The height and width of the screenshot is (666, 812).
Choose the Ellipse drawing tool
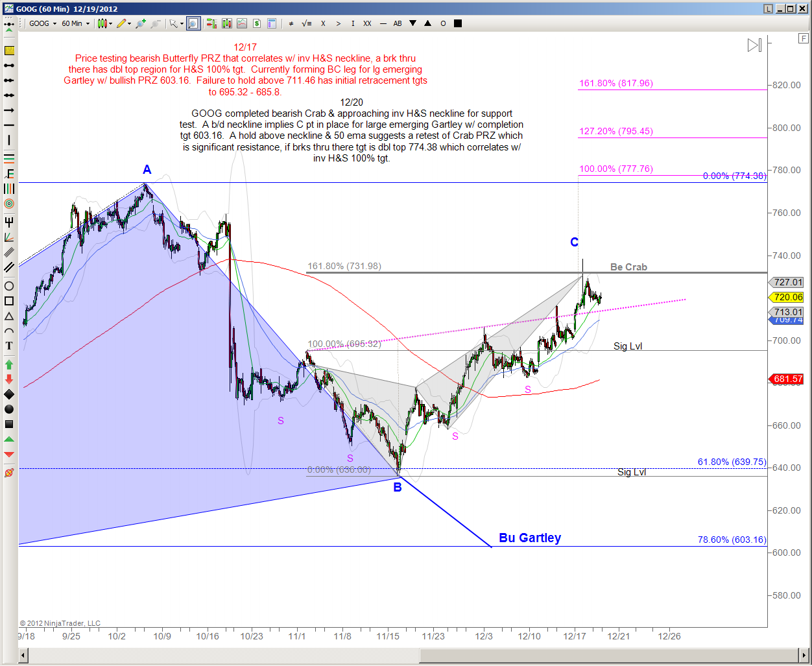pos(9,286)
